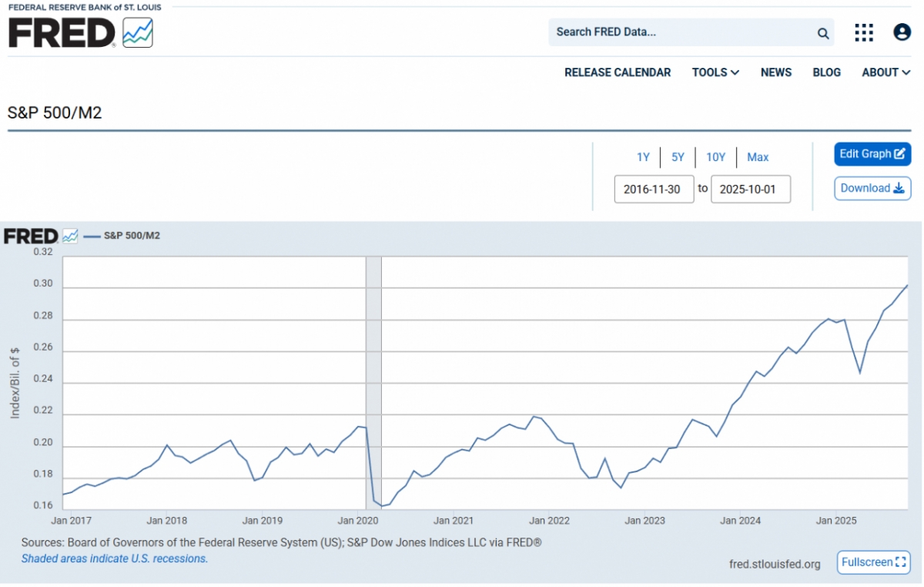Click the FRED chart logo icon in header
Screen dimensions: 924x587
(x=138, y=32)
